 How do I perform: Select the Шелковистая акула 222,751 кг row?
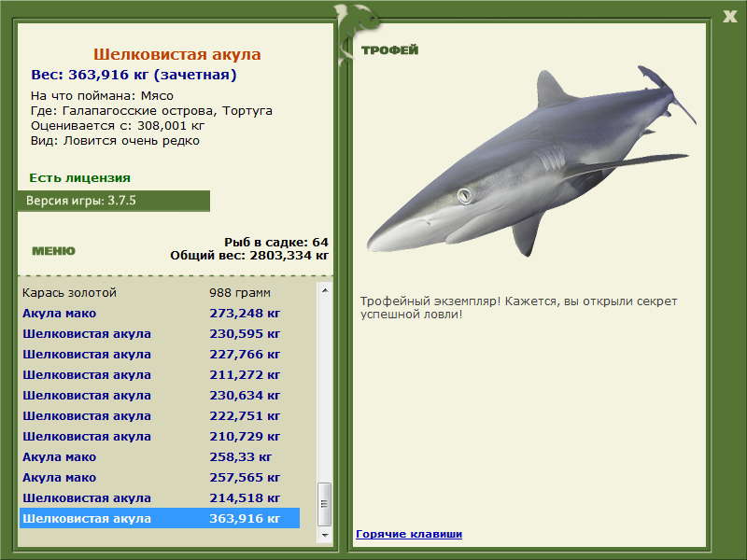[x=160, y=415]
